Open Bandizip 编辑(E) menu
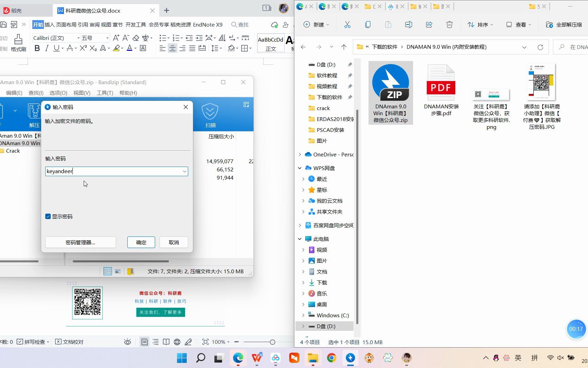 click(x=14, y=93)
